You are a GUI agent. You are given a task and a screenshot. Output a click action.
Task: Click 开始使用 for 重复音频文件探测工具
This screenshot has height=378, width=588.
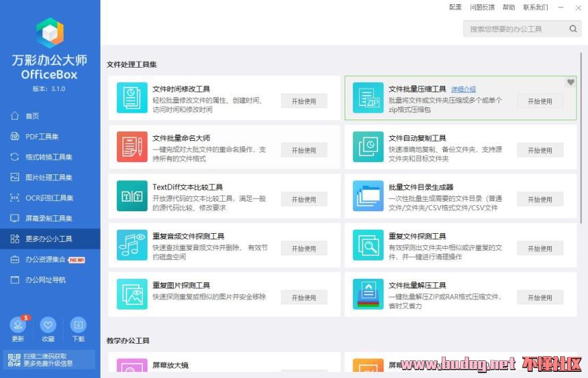click(x=304, y=249)
